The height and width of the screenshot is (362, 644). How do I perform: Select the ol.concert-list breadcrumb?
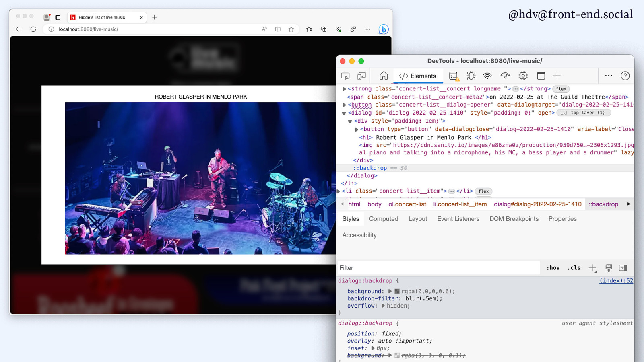[407, 204]
